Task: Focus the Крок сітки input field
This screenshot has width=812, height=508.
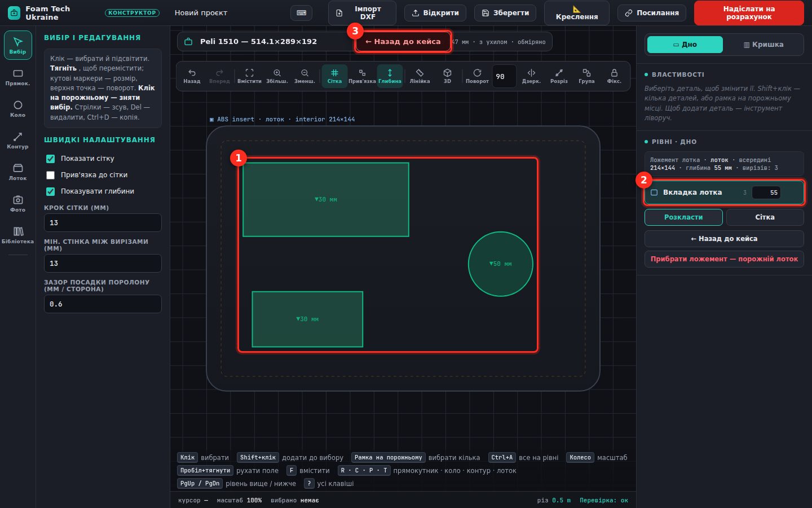Action: (103, 223)
